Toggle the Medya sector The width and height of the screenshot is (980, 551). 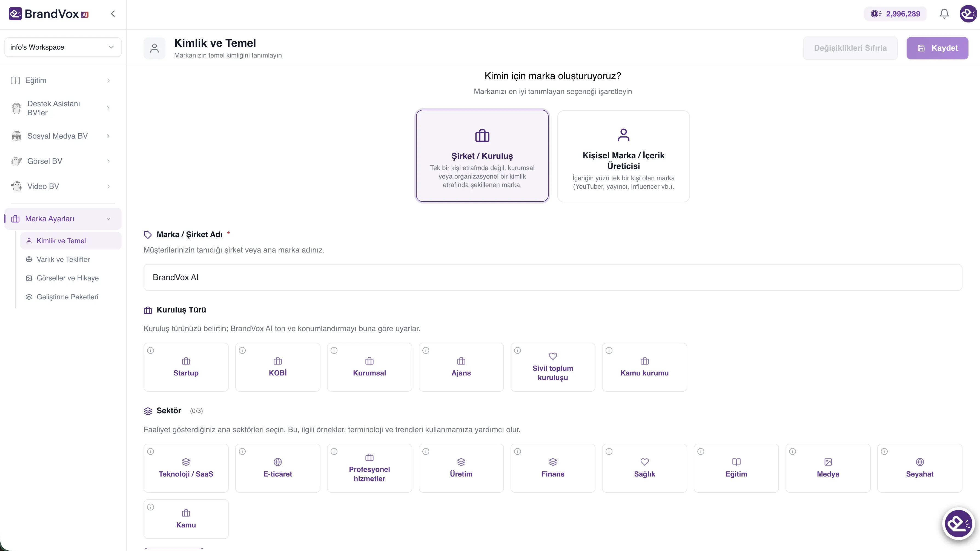coord(828,468)
